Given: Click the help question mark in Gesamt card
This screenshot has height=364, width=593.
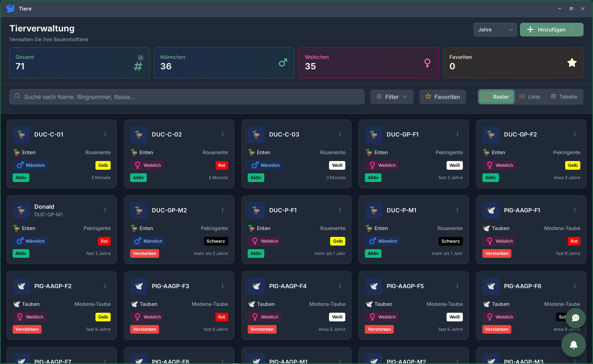Looking at the screenshot, I should click(140, 58).
